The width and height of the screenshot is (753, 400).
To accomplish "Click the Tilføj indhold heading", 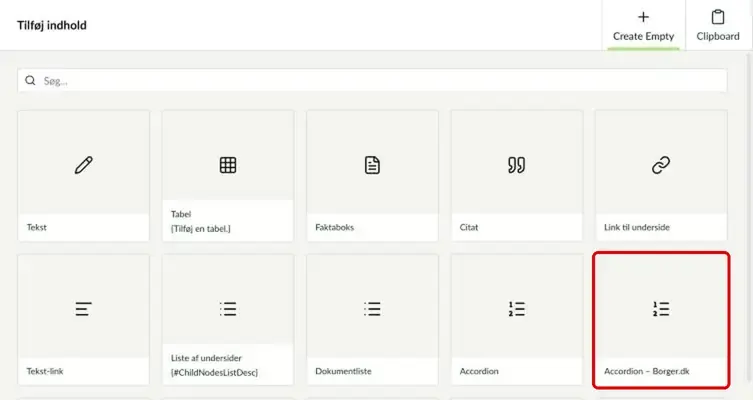I will tap(52, 25).
